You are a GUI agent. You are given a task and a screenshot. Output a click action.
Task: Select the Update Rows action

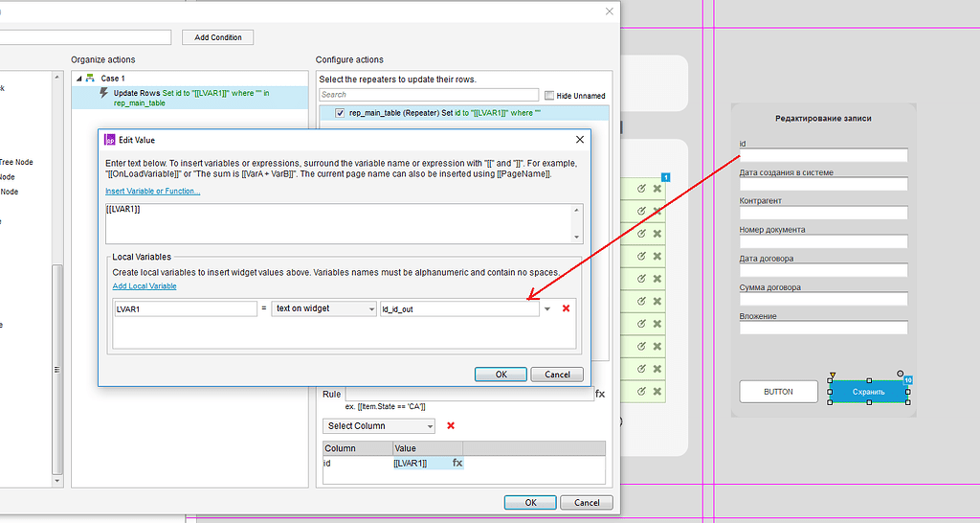[x=189, y=98]
